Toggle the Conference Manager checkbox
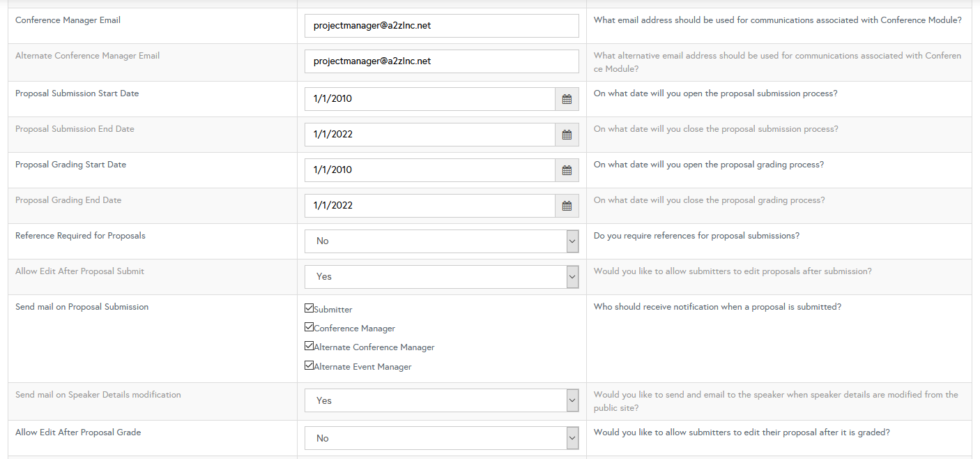The image size is (980, 459). [309, 326]
